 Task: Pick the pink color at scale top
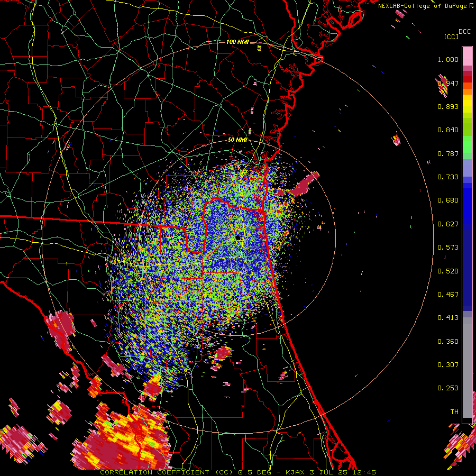[x=467, y=57]
